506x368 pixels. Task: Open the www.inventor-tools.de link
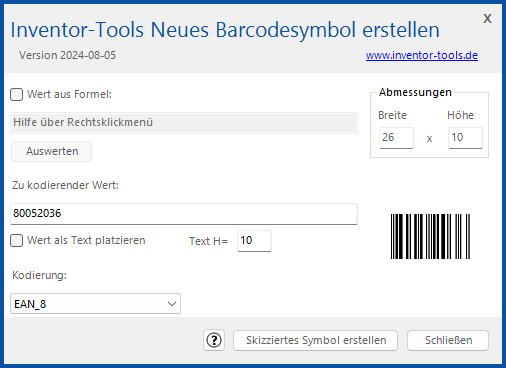pyautogui.click(x=422, y=55)
